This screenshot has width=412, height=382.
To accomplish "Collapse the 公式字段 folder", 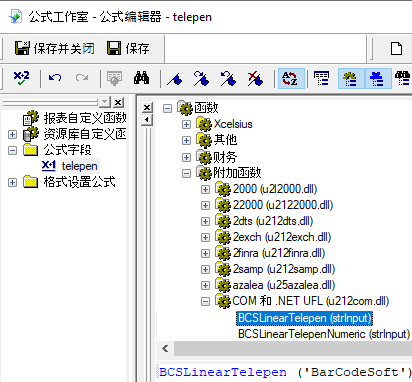I will tap(12, 150).
